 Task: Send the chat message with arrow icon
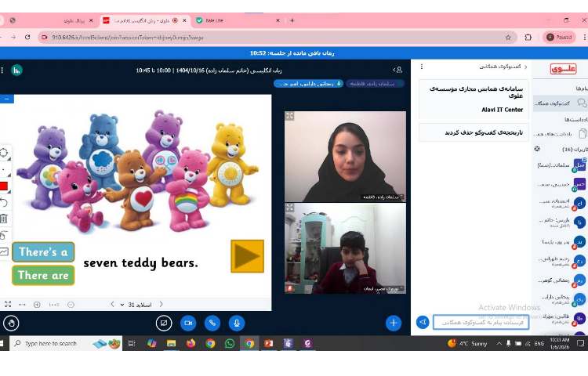click(x=423, y=322)
